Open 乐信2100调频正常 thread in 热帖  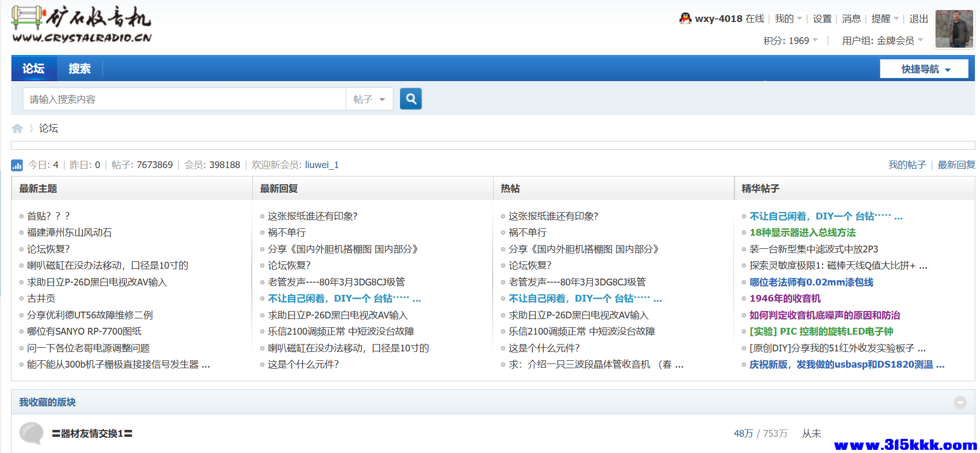point(582,332)
